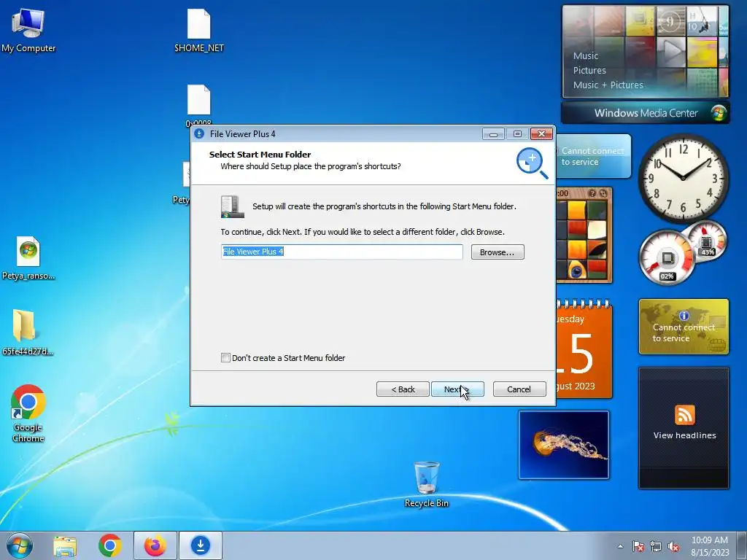Select the SHOME_NET file on desktop
Screen dimensions: 747x560
click(x=198, y=31)
